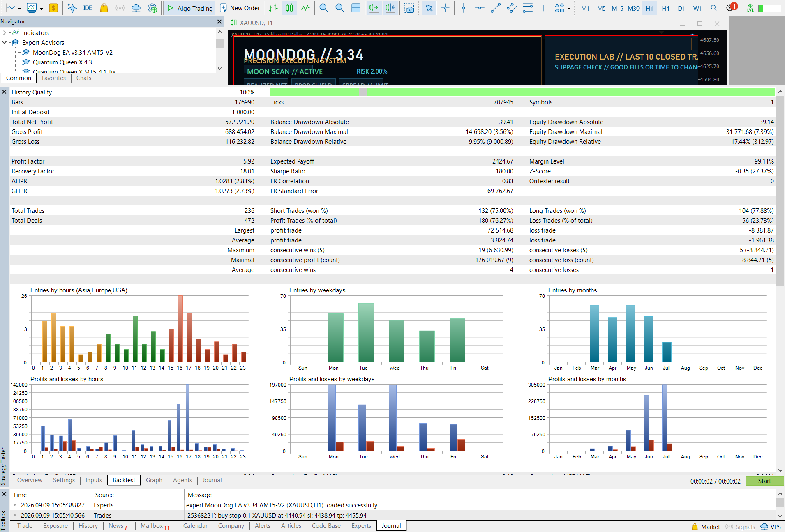This screenshot has width=785, height=532.
Task: Select the equidistant channel tool
Action: (x=512, y=8)
